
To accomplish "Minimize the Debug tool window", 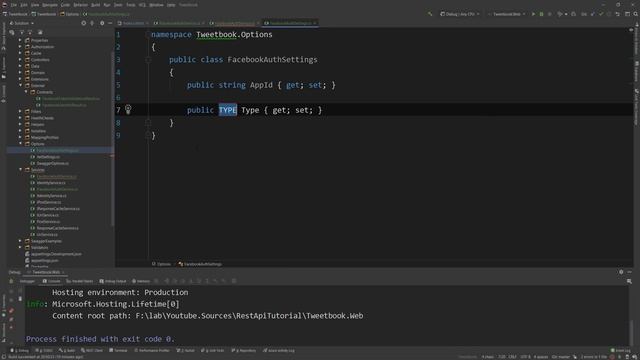I will [629, 272].
